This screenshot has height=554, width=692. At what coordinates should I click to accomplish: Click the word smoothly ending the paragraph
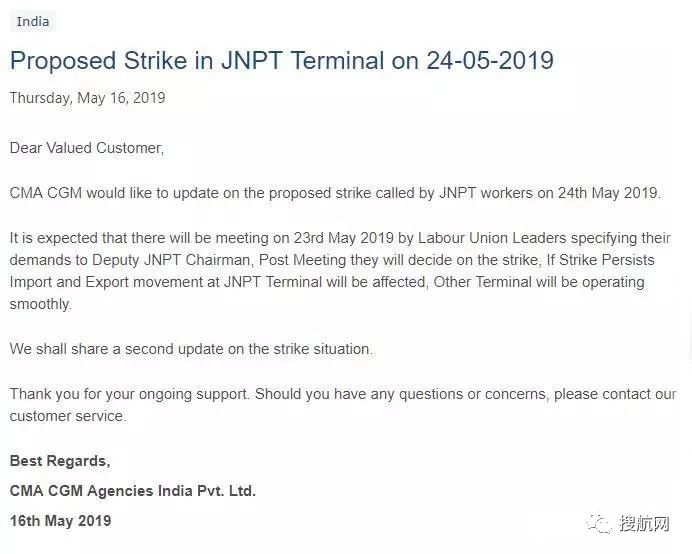[41, 304]
